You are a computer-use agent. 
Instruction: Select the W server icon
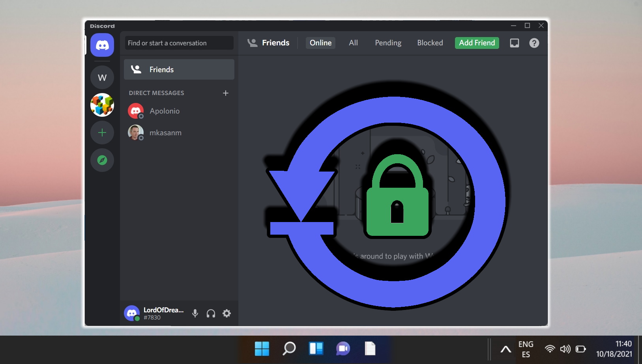click(x=102, y=77)
